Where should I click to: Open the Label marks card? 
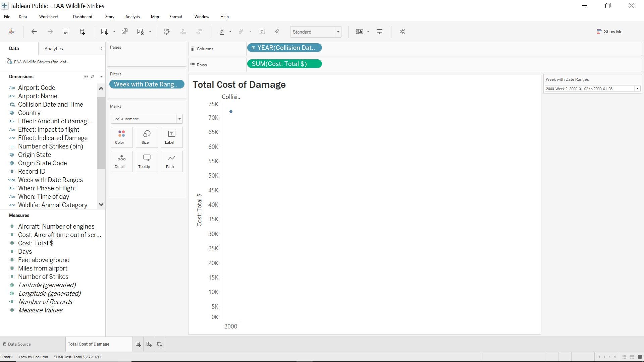(172, 137)
